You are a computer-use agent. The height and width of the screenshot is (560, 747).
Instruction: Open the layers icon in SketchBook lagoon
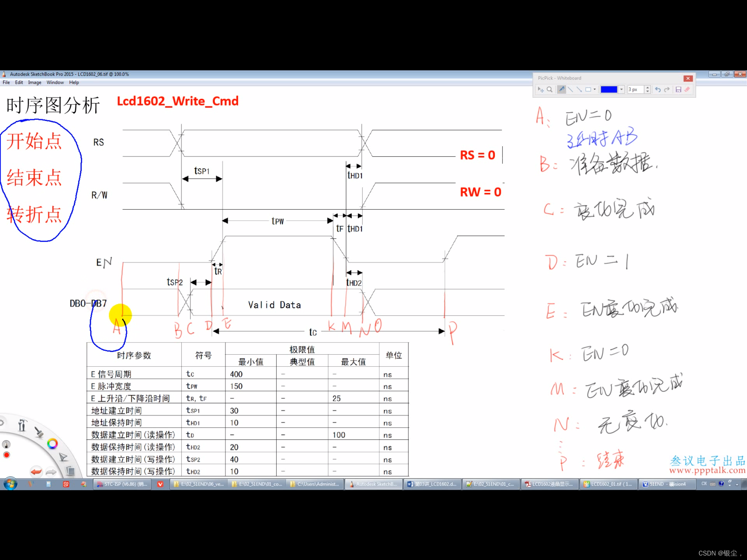click(x=70, y=470)
